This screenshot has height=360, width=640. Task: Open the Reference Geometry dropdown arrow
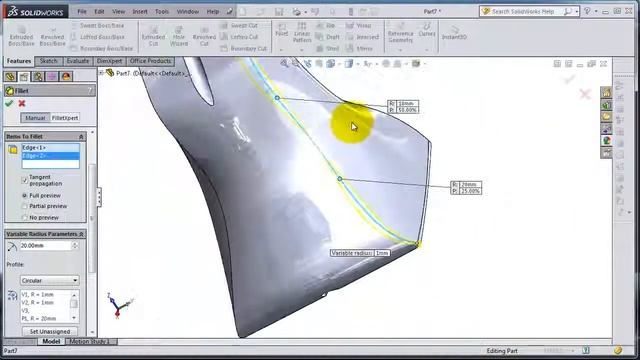pyautogui.click(x=400, y=50)
